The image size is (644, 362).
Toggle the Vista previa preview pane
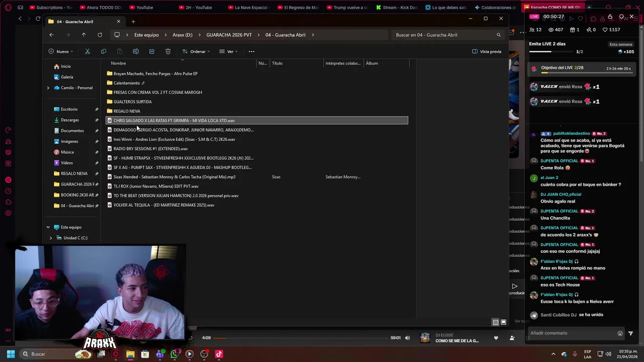coord(487,51)
